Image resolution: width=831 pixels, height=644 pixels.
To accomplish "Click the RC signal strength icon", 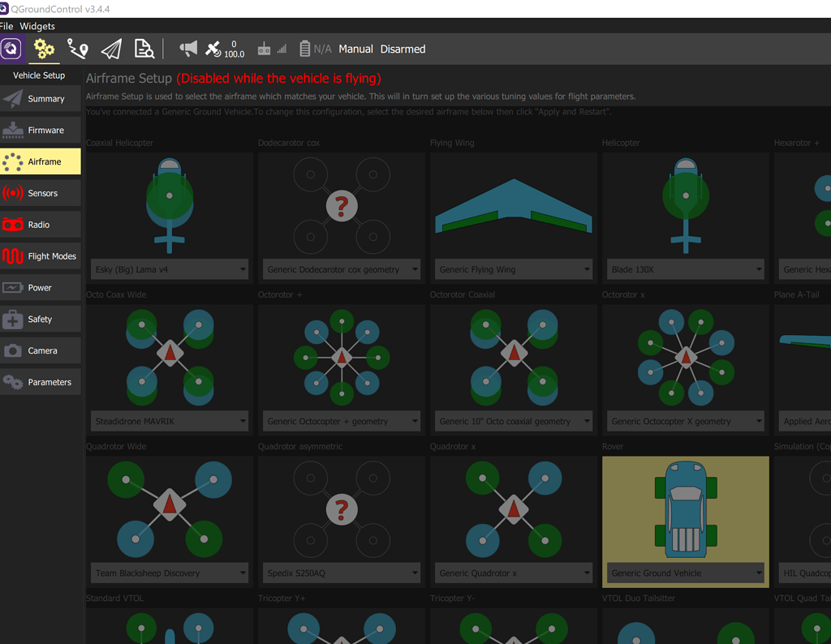I will 272,49.
